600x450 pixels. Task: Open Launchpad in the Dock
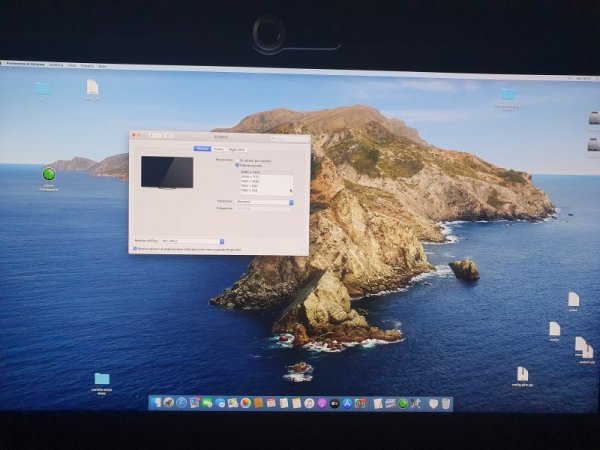[x=168, y=403]
